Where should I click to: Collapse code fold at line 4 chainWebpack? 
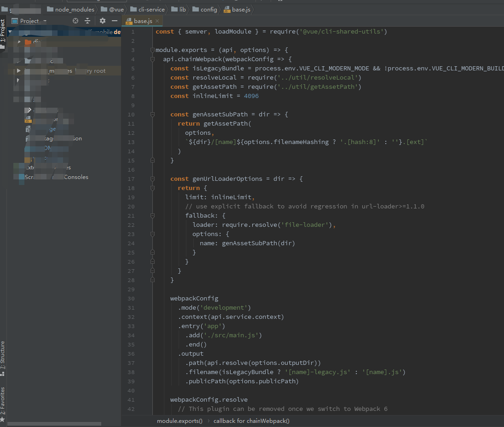pos(153,59)
